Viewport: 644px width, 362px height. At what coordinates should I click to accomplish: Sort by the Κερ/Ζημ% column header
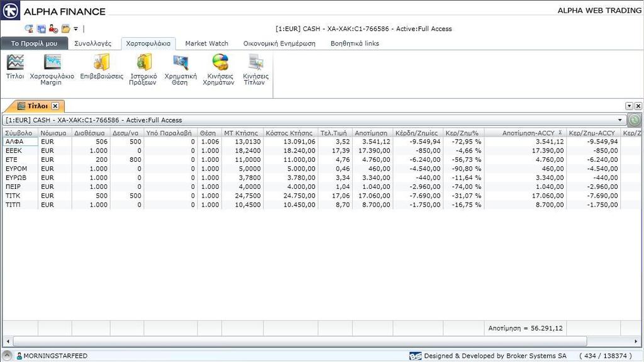pyautogui.click(x=464, y=133)
